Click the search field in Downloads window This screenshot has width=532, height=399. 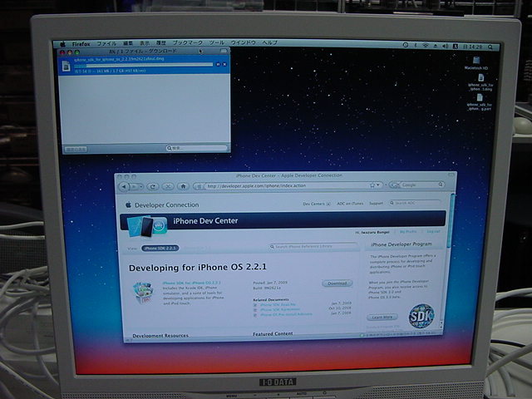coord(196,148)
